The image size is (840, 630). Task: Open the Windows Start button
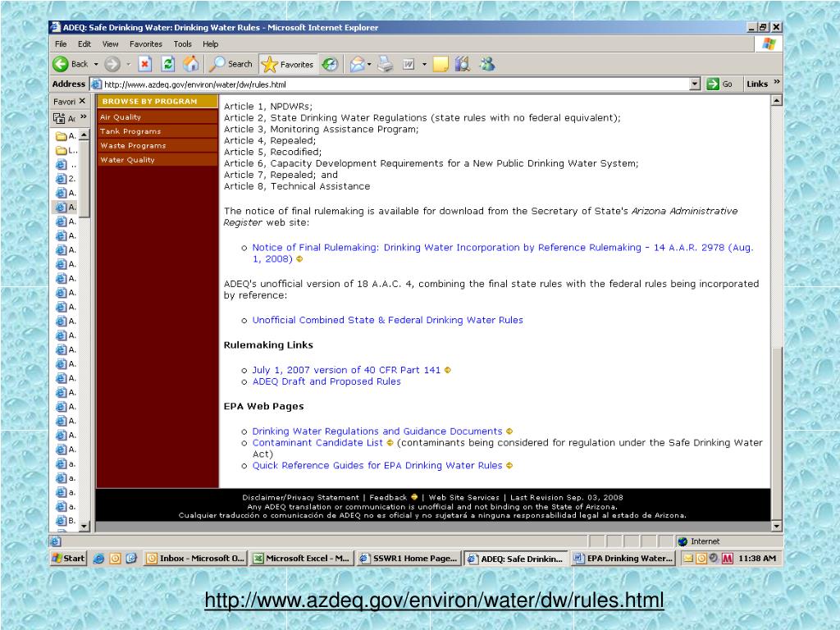(x=68, y=558)
